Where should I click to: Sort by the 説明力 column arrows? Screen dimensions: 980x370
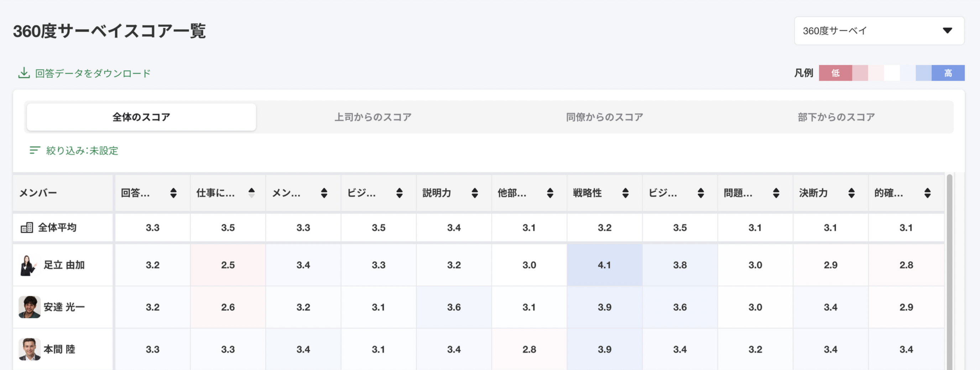(475, 193)
